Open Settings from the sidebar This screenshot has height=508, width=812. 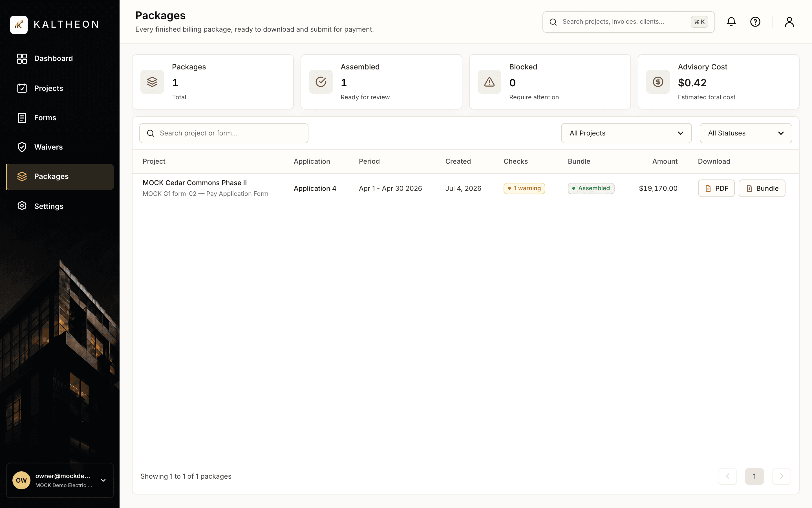point(60,206)
